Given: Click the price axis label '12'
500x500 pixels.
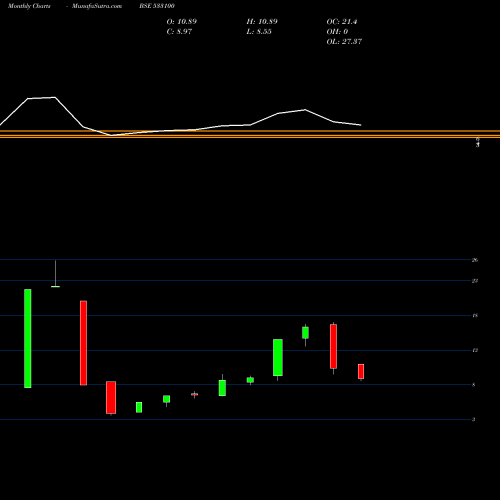Looking at the screenshot, I should click(475, 350).
